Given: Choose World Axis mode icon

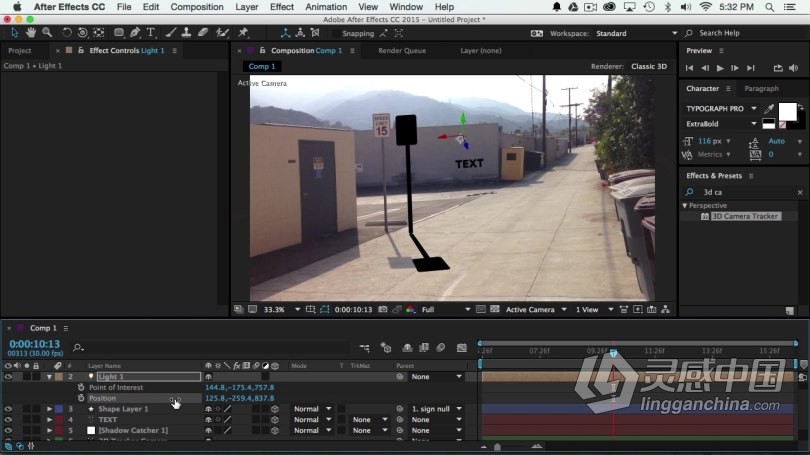Looking at the screenshot, I should coord(300,33).
